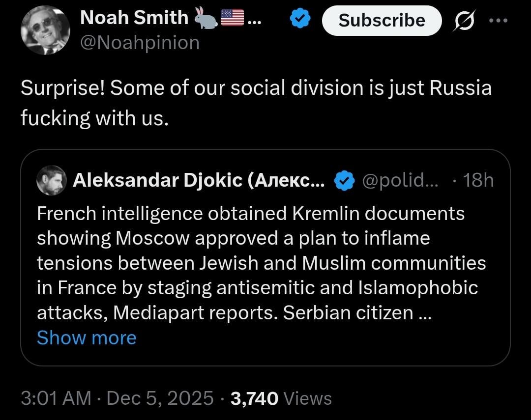The width and height of the screenshot is (531, 420).
Task: Click the US flag emoji in name
Action: 232,18
